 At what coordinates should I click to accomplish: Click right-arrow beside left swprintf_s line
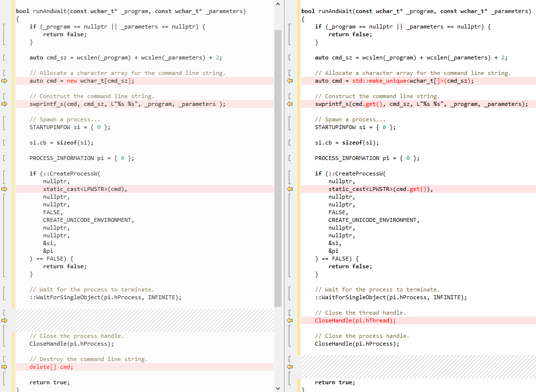pos(5,104)
